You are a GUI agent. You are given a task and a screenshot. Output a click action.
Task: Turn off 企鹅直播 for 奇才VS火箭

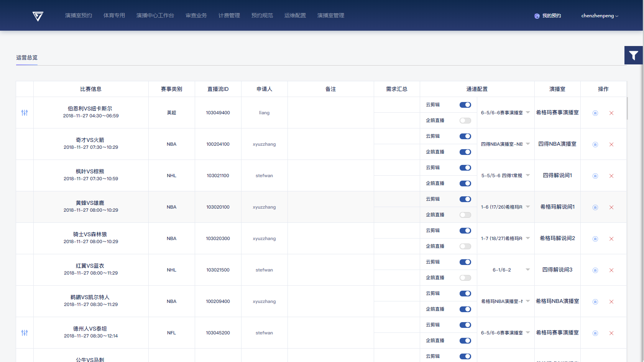465,152
